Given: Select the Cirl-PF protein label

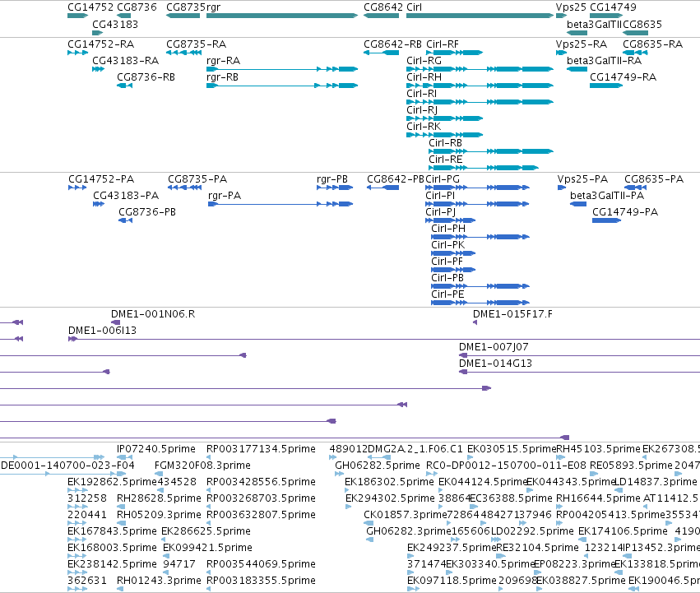Looking at the screenshot, I should 447,262.
